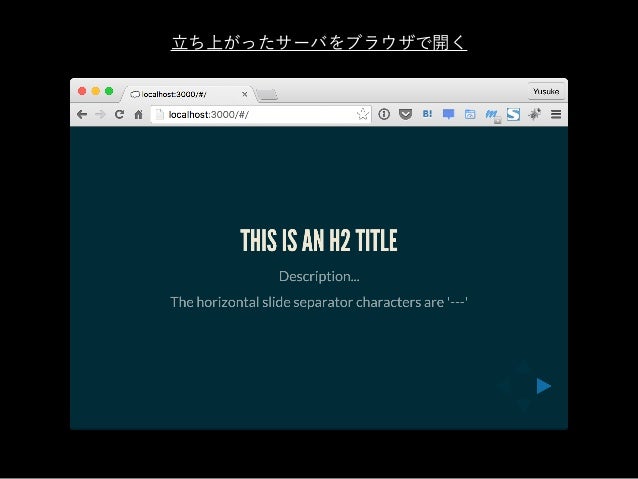
Task: Click the horizontal slide separator sentence
Action: [319, 302]
